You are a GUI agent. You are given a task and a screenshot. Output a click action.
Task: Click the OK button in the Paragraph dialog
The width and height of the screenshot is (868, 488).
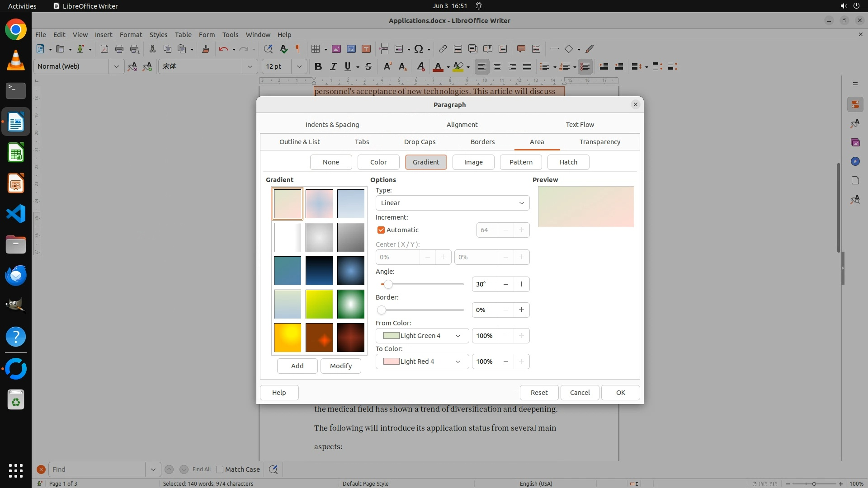620,393
